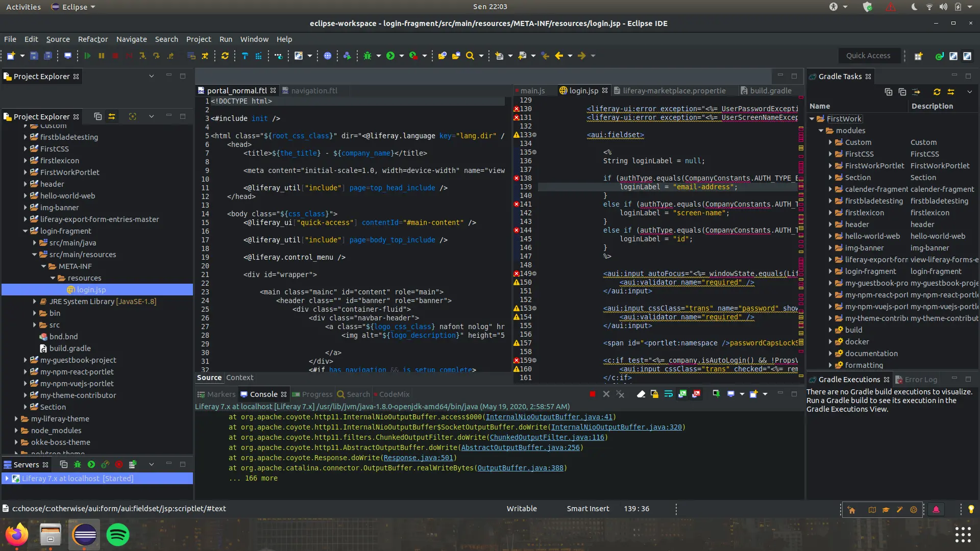
Task: Collapse the login-fragment project node
Action: (25, 231)
